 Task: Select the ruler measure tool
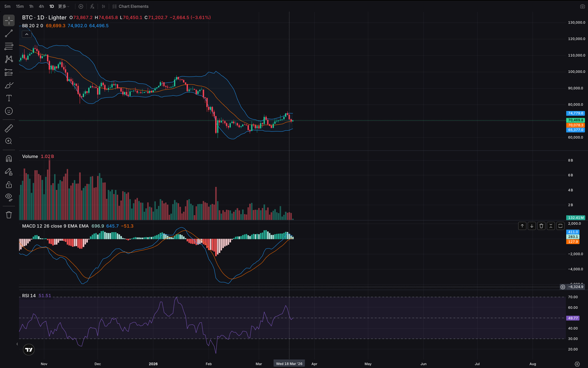point(9,128)
